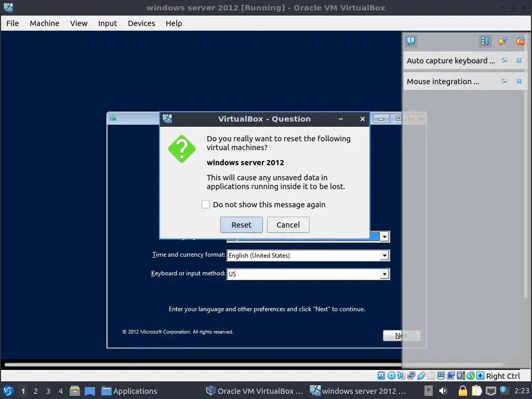This screenshot has height=399, width=532.
Task: Switch to workspace 3
Action: point(48,391)
